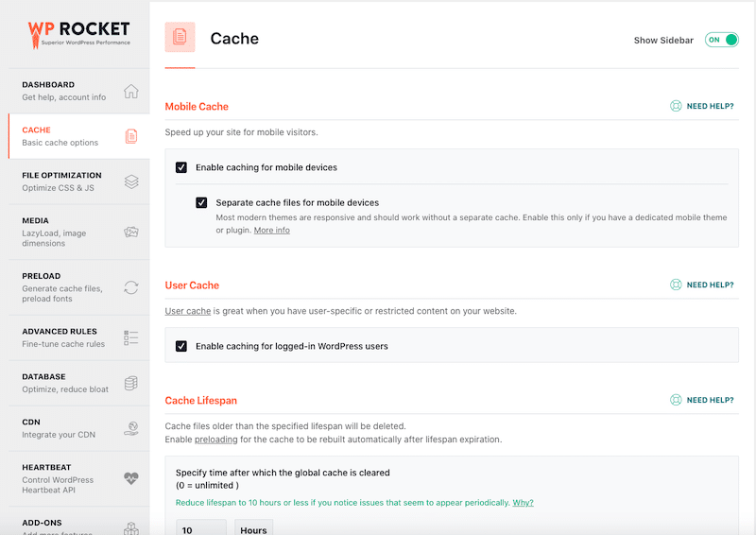Open the Hours unit dropdown
The width and height of the screenshot is (756, 535).
[253, 528]
